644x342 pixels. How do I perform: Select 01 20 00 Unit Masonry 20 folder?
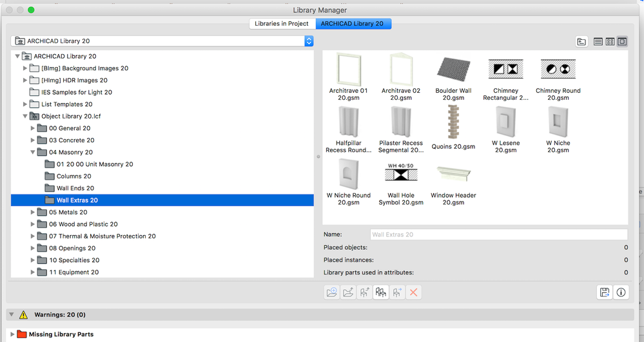coord(95,164)
